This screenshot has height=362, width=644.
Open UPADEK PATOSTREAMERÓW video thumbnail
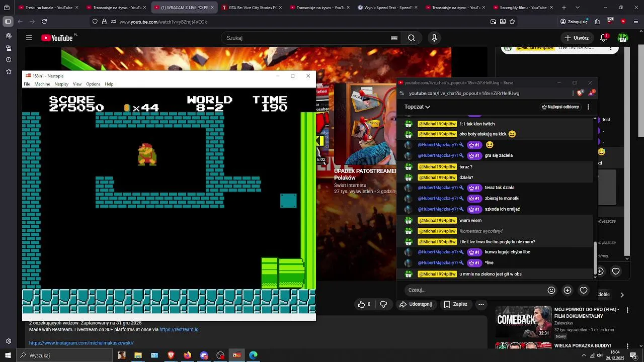coord(365,125)
